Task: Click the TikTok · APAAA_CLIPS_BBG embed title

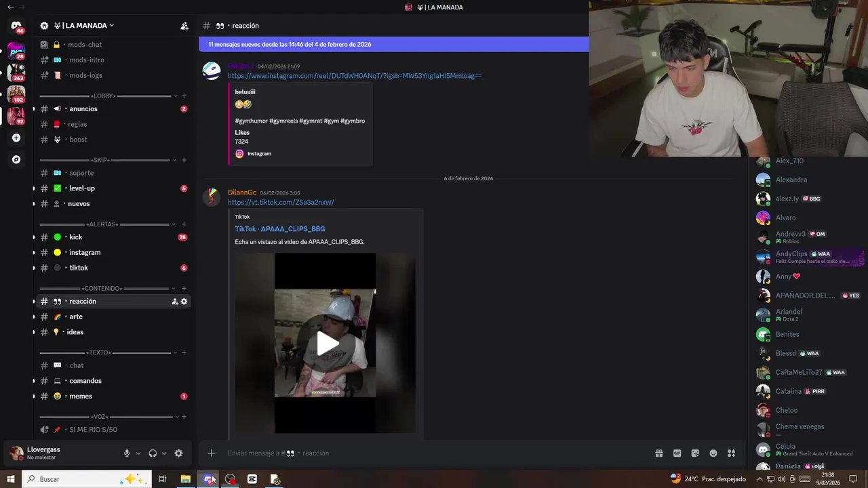Action: click(280, 229)
